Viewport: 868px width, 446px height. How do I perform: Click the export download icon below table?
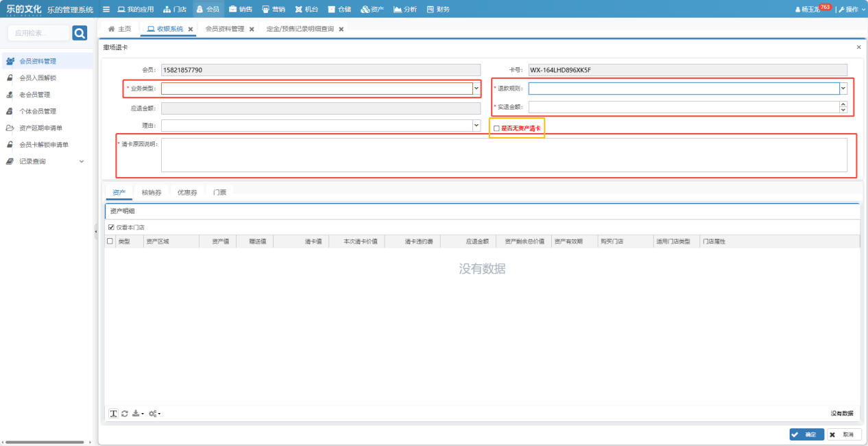coord(137,414)
